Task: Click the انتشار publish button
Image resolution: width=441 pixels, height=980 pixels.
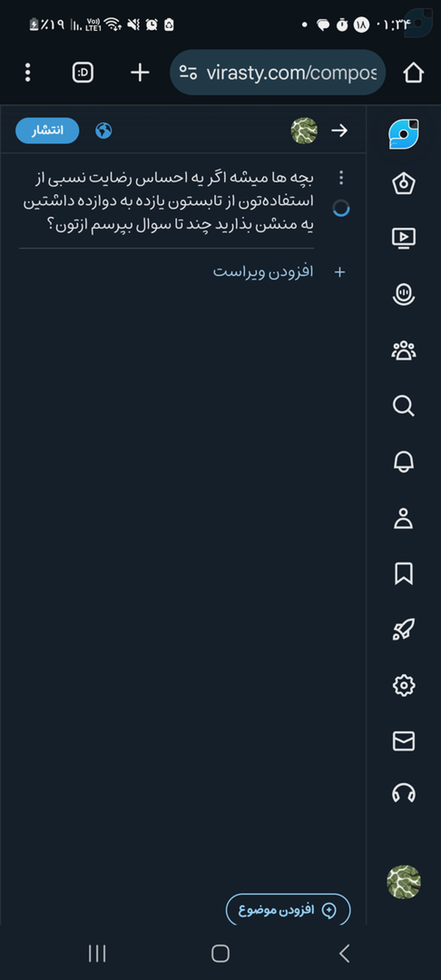Action: pyautogui.click(x=48, y=131)
